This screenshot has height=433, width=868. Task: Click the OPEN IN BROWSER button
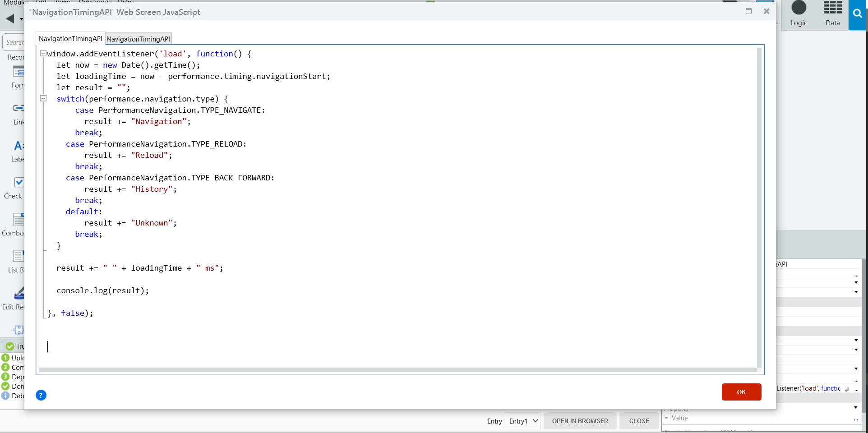[x=579, y=420]
